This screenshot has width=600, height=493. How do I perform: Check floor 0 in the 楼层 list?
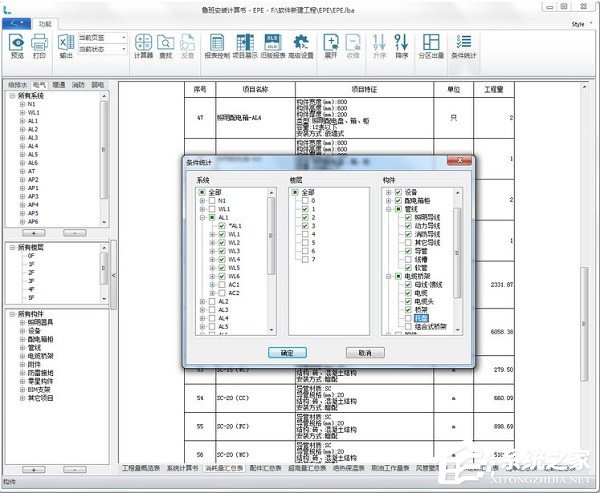pos(305,201)
